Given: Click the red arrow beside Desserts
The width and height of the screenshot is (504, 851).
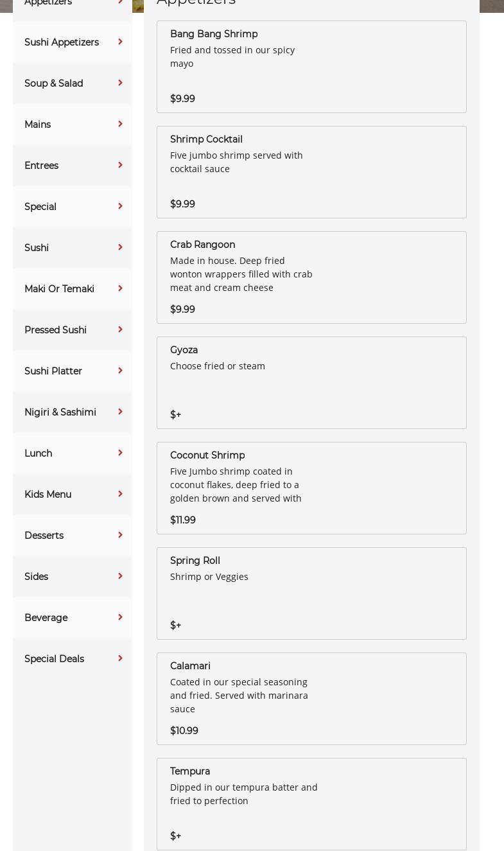Looking at the screenshot, I should [x=120, y=535].
